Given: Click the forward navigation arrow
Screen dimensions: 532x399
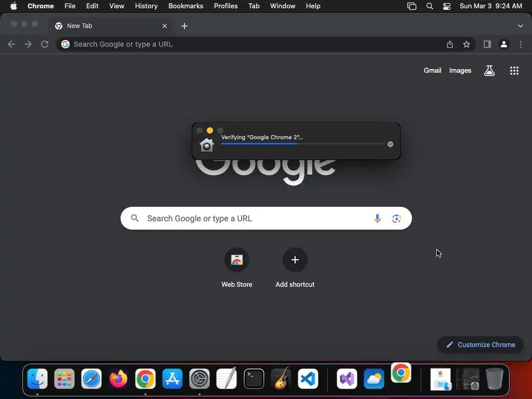Looking at the screenshot, I should (28, 44).
